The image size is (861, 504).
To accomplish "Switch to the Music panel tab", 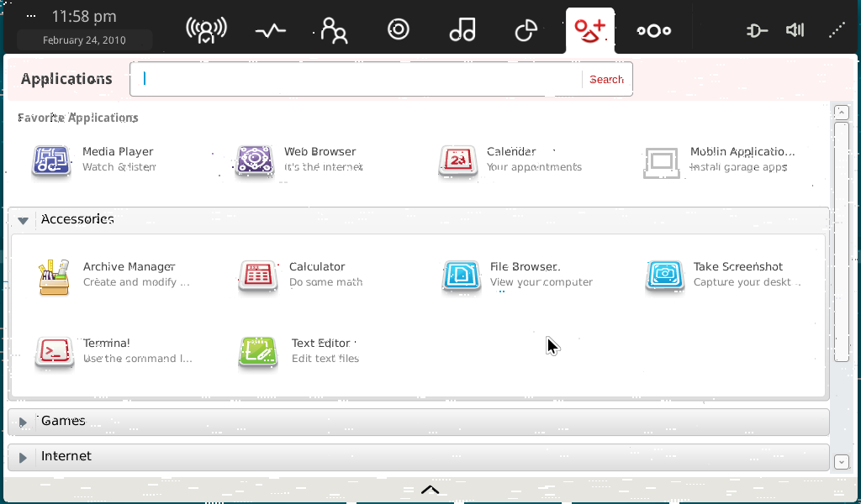I will click(x=462, y=31).
